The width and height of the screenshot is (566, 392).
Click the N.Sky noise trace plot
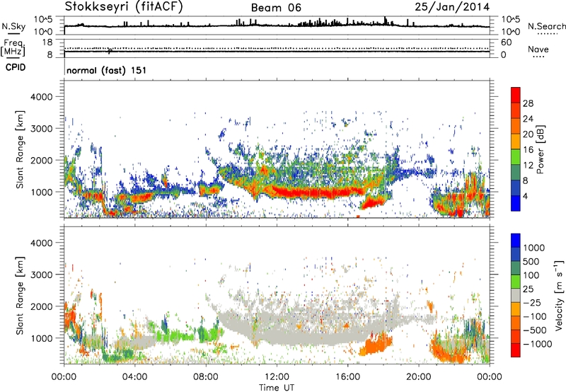277,25
